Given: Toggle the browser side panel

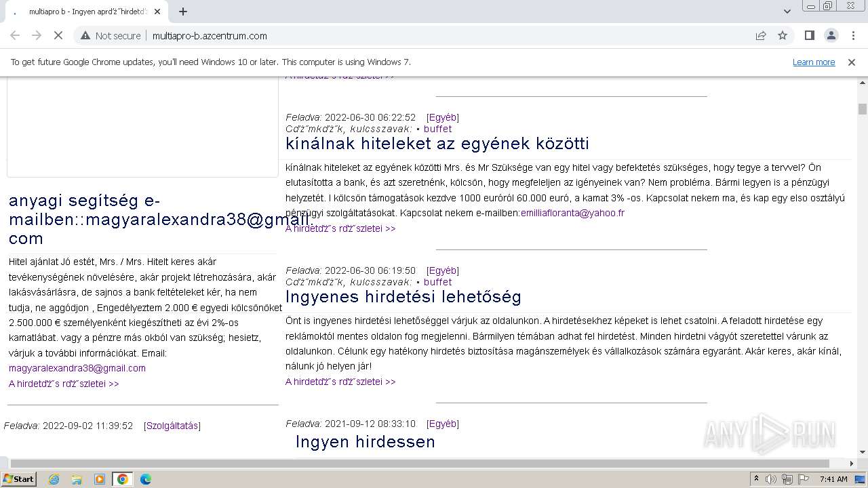Looking at the screenshot, I should [x=809, y=36].
